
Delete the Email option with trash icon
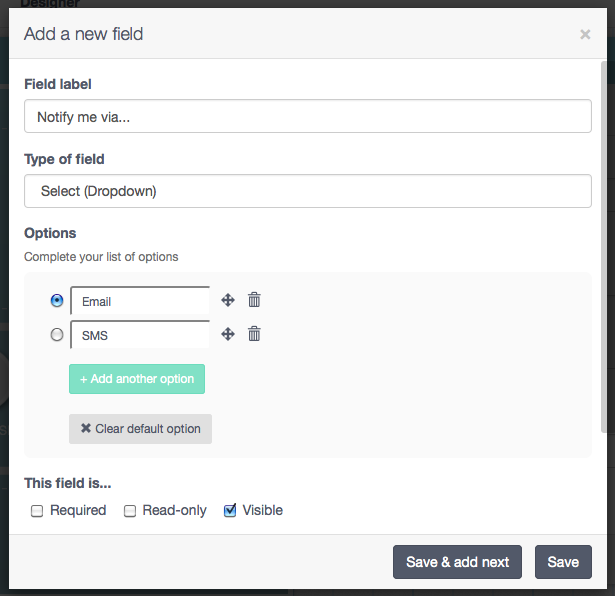click(x=254, y=300)
